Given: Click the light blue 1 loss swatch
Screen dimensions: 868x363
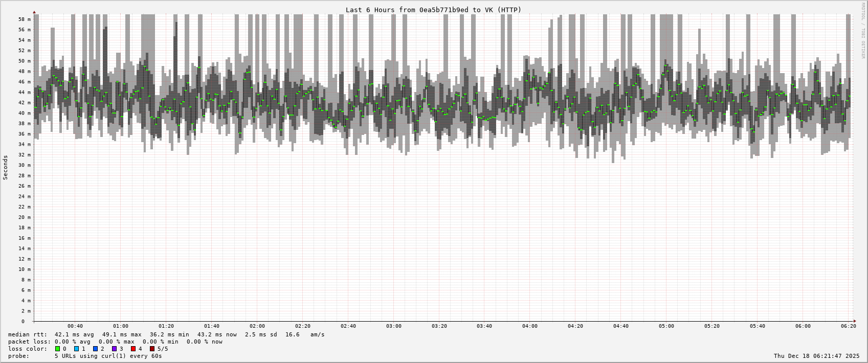Looking at the screenshot, I should pos(77,349).
